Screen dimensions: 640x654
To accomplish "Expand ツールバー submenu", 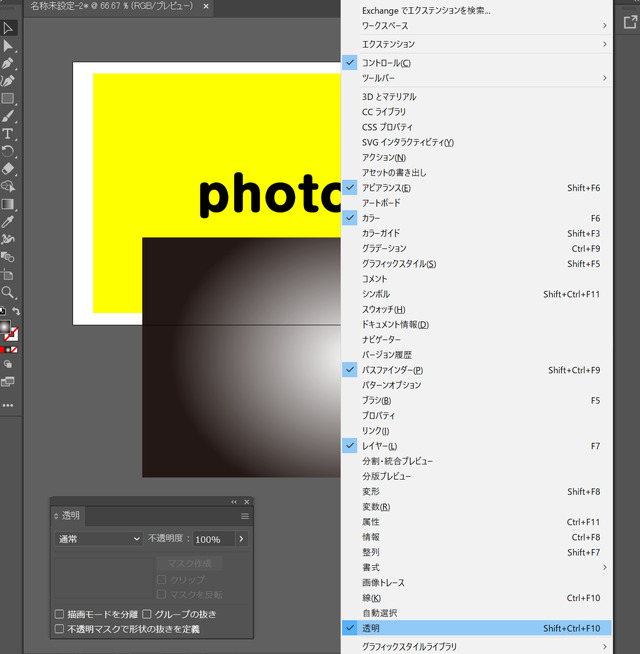I will pos(476,78).
